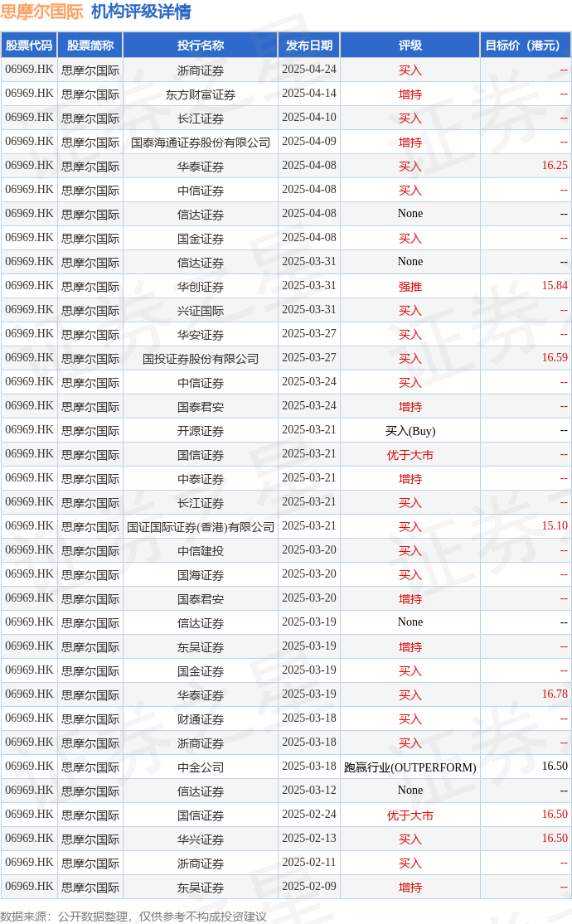Select the 国投证券股份有限公司 cell
This screenshot has width=572, height=924.
point(201,358)
